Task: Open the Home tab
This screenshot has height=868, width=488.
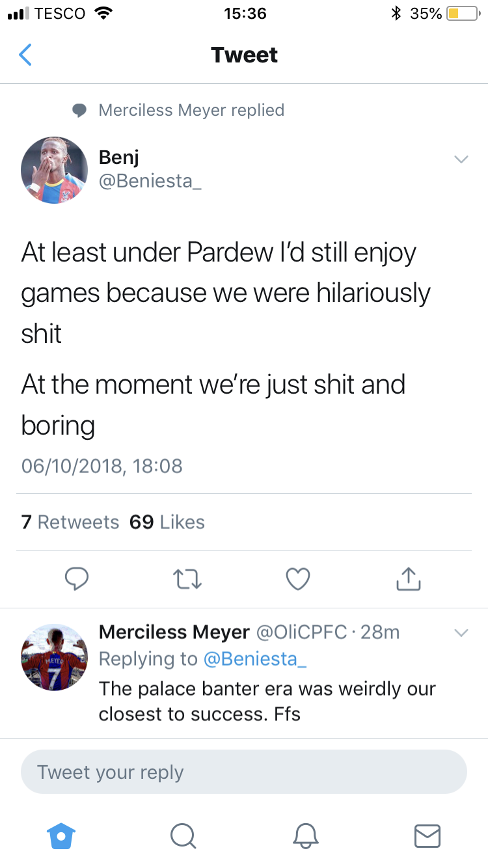Action: click(62, 835)
